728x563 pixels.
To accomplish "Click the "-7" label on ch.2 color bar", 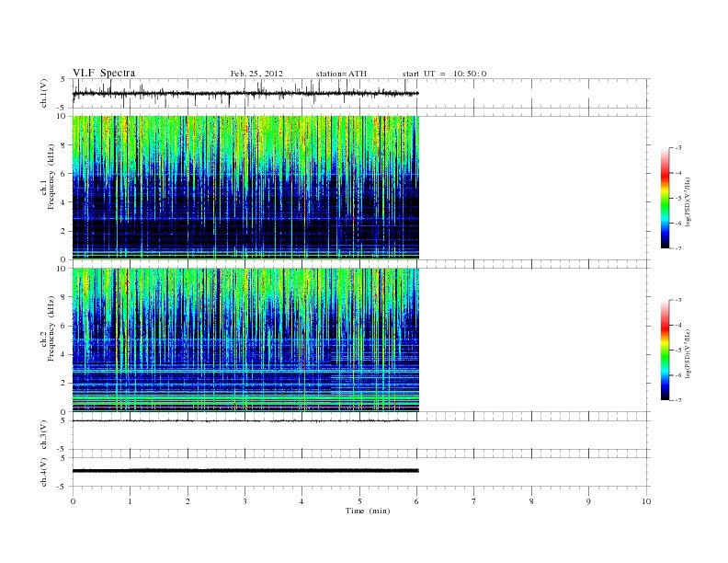I will tap(678, 400).
